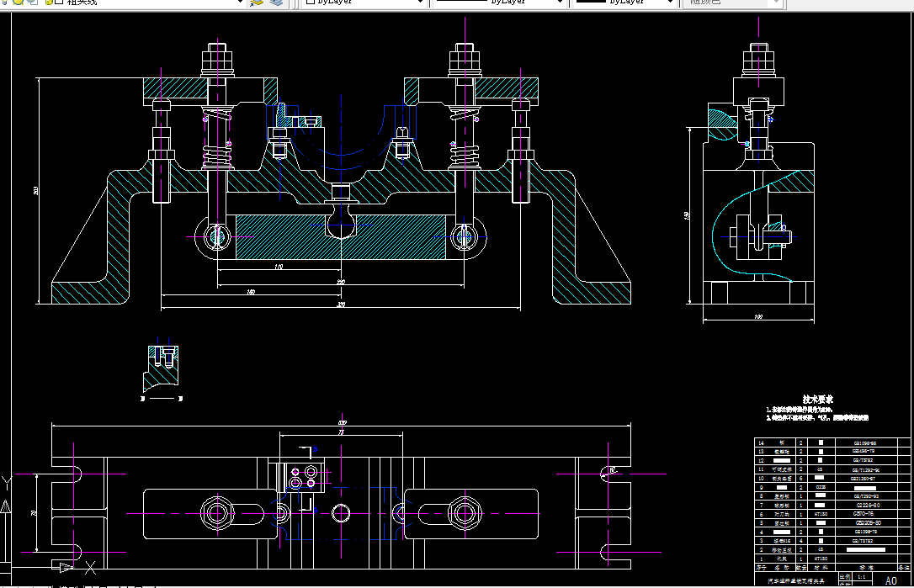Viewport: 914px width, 588px height.
Task: Click the UCS icon Y axis marker
Action: (x=7, y=482)
